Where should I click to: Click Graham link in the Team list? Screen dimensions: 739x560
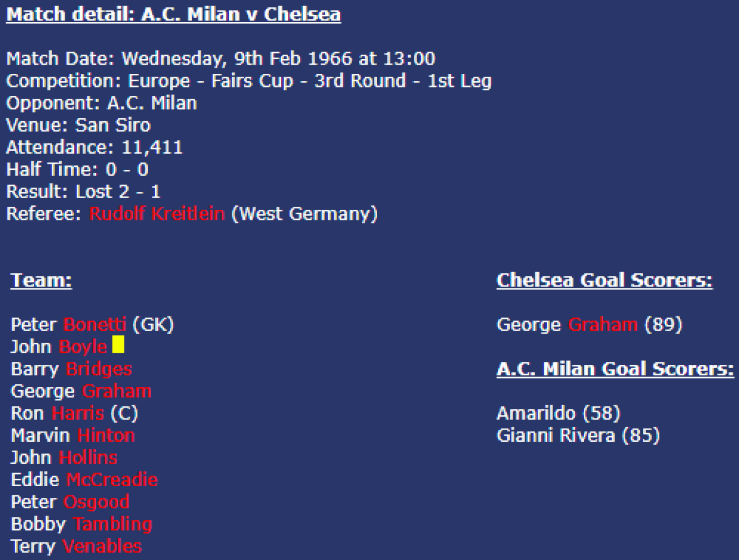[x=116, y=391]
